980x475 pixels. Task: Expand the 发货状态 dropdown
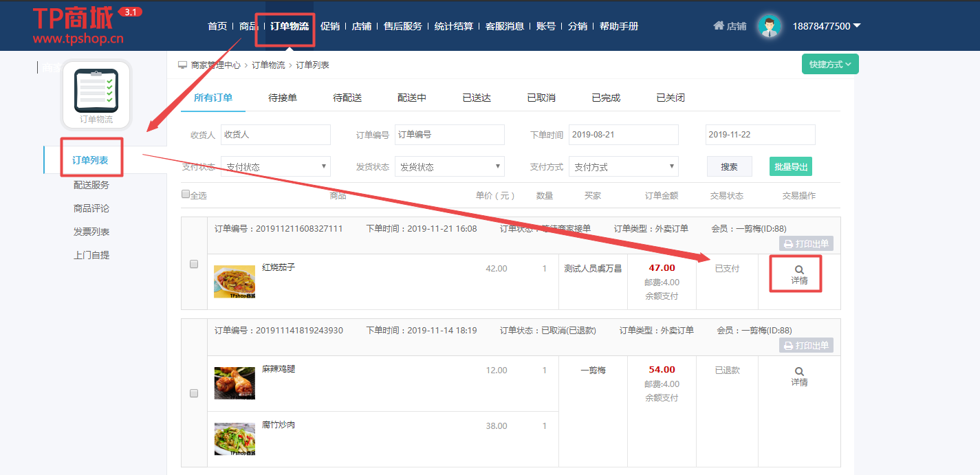pos(449,166)
